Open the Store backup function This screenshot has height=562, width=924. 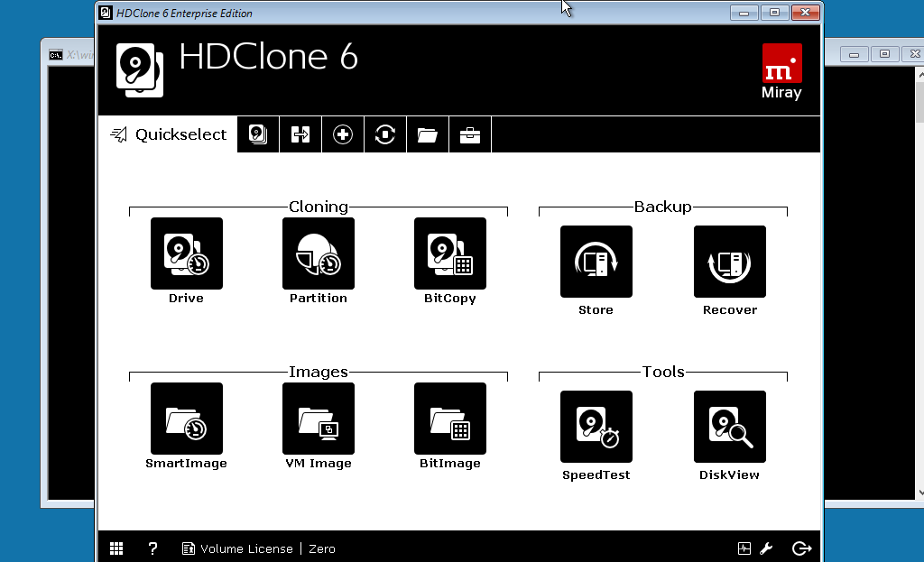click(x=596, y=262)
